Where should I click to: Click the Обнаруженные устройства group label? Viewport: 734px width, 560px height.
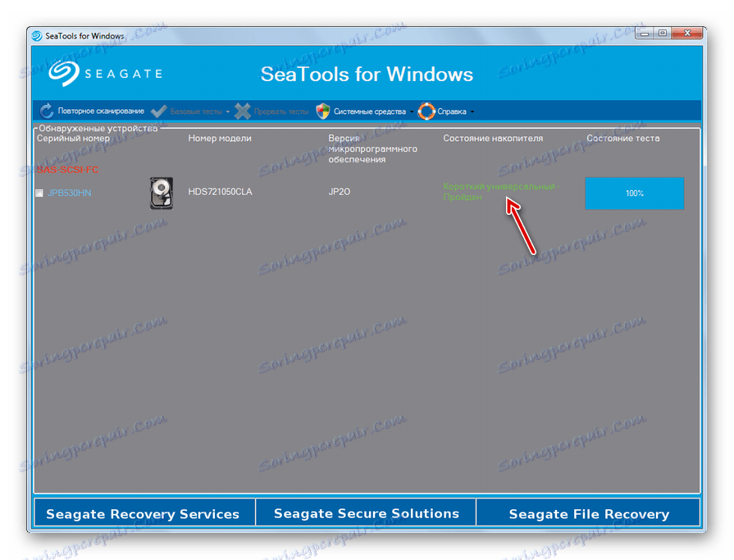(98, 128)
